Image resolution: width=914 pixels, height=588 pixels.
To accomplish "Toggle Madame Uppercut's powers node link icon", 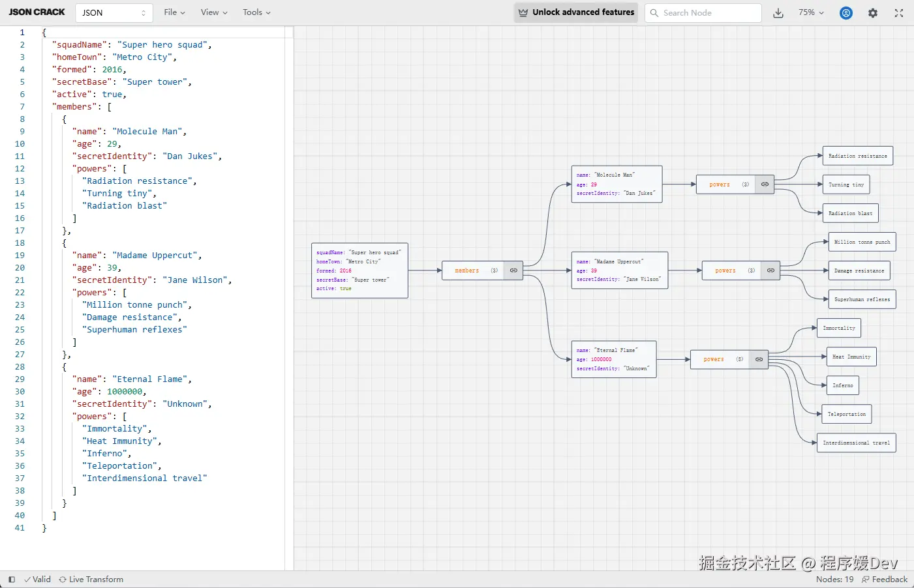I will [x=770, y=271].
